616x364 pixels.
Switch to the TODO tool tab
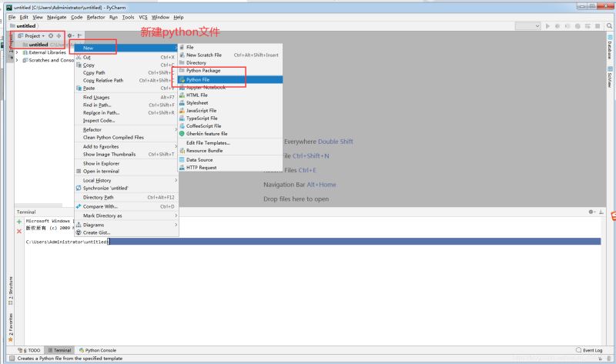(29, 350)
